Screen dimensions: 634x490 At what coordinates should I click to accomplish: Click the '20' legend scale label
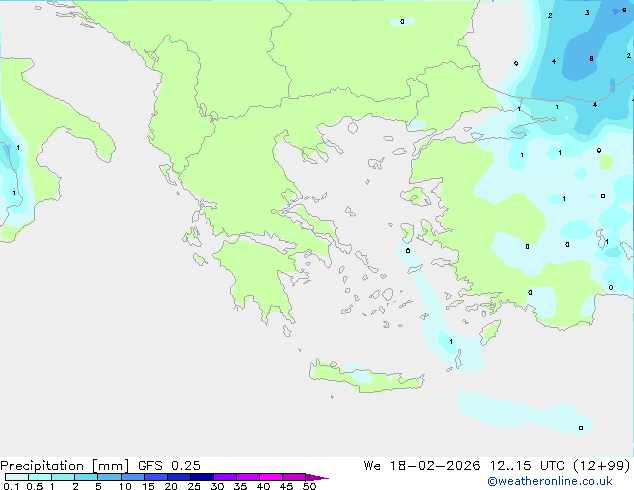click(171, 486)
